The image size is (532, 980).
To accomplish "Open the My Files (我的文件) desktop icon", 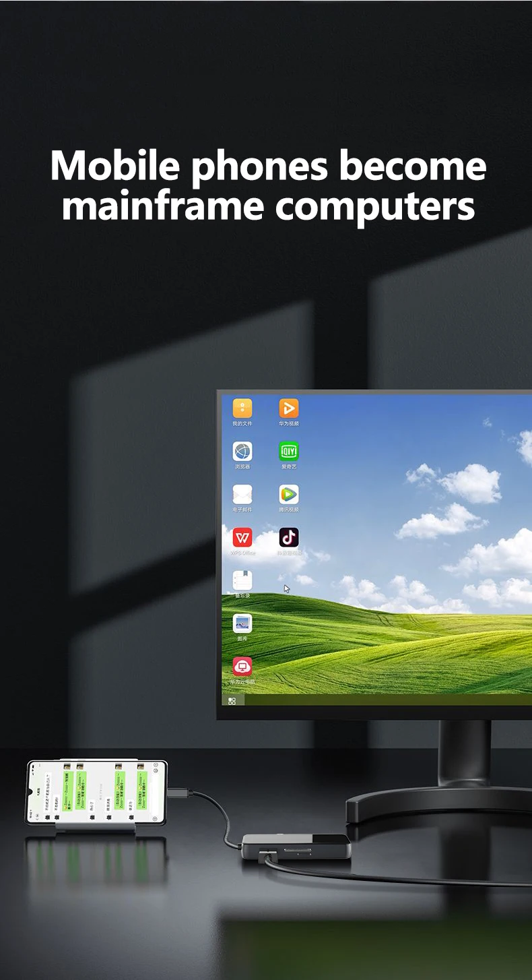I will click(x=242, y=408).
